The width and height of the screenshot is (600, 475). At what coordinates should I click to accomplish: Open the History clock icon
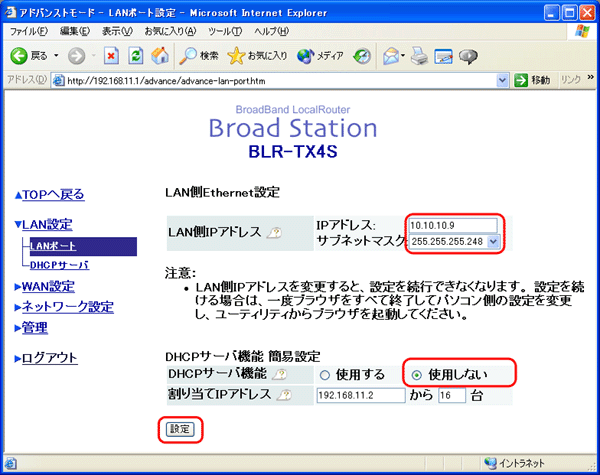point(362,56)
